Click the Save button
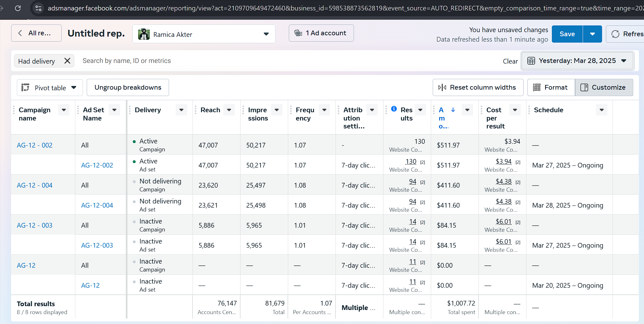 [x=567, y=34]
